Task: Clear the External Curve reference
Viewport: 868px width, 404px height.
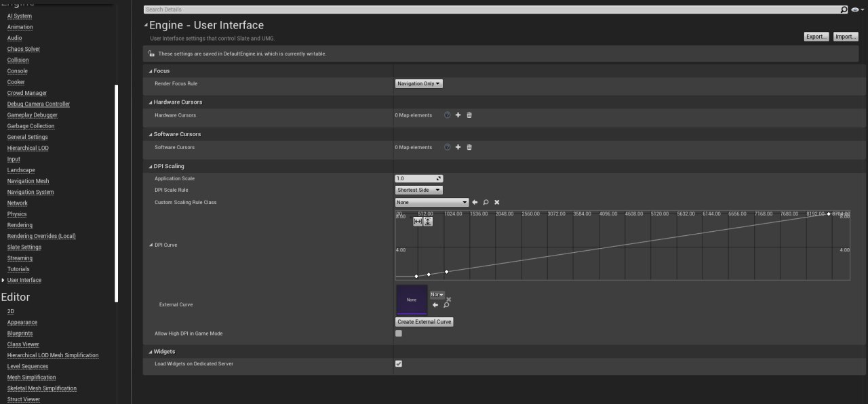Action: click(x=448, y=299)
